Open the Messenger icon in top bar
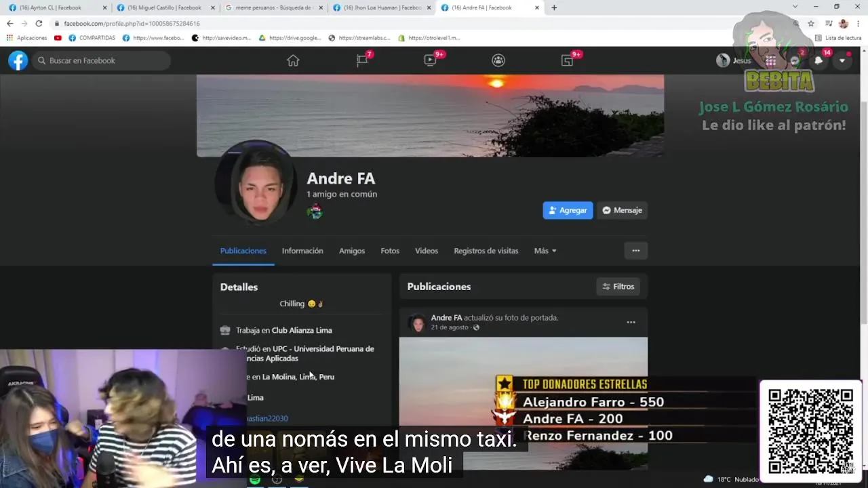 [x=795, y=60]
